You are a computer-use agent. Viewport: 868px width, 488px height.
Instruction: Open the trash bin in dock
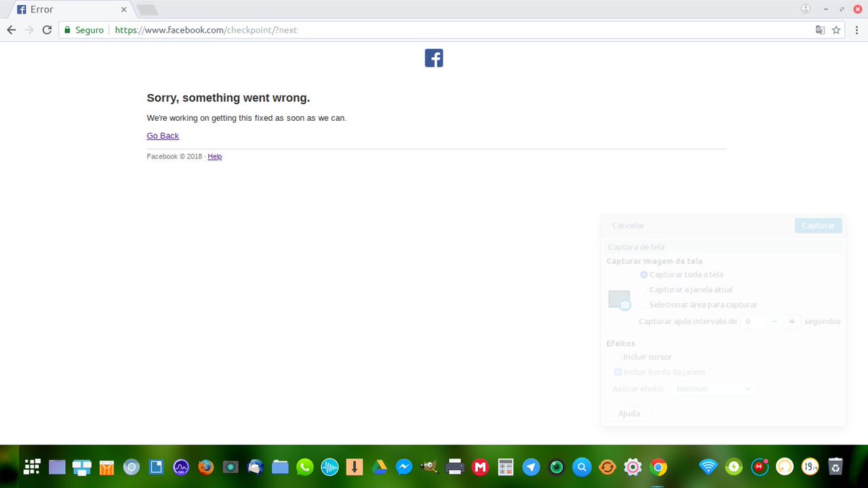pyautogui.click(x=835, y=467)
